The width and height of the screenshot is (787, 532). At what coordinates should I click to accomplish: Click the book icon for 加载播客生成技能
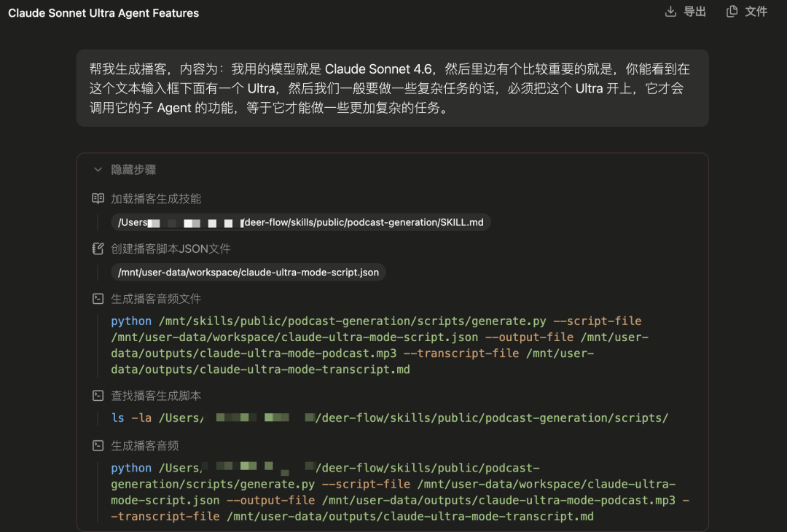[98, 198]
